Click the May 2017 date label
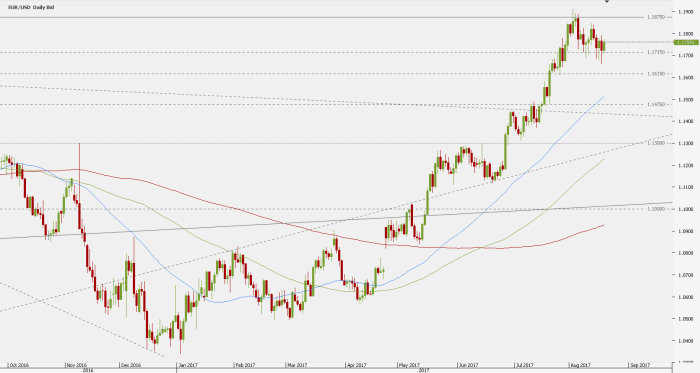Screen dimensions: 700x373 409,365
